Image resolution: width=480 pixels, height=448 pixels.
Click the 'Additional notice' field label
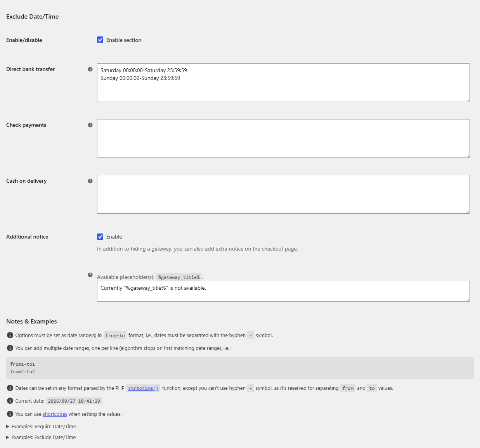point(27,237)
